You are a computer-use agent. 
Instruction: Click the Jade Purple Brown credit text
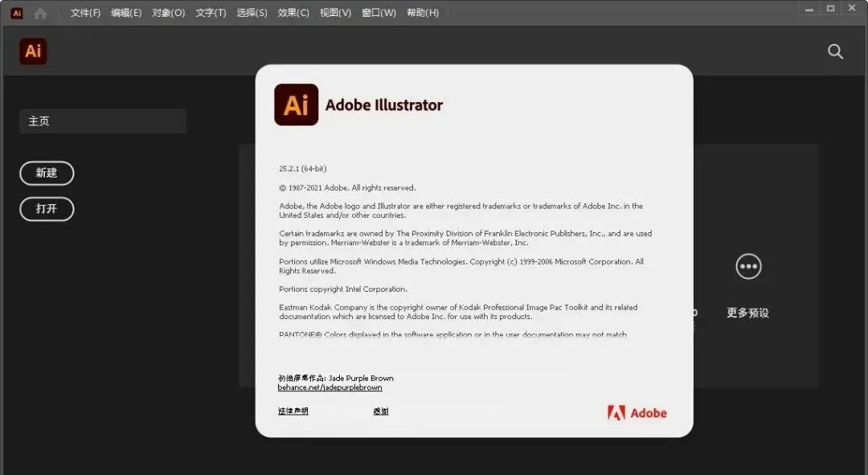tap(361, 378)
